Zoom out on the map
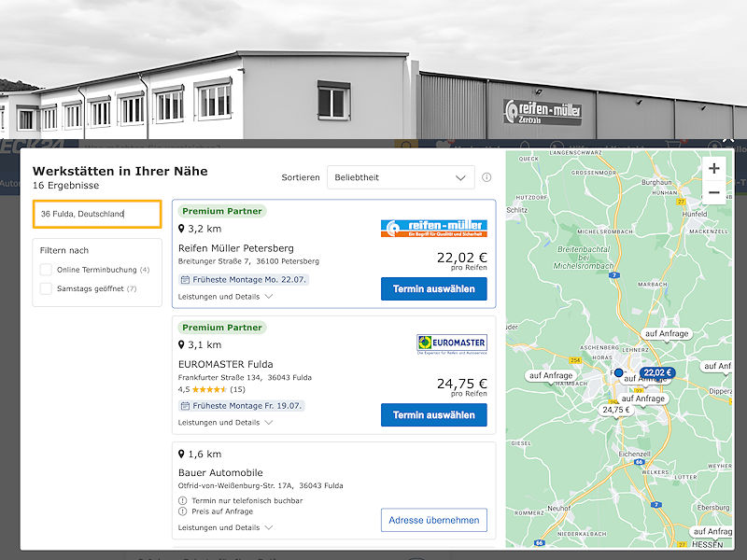The image size is (747, 560). [x=713, y=192]
